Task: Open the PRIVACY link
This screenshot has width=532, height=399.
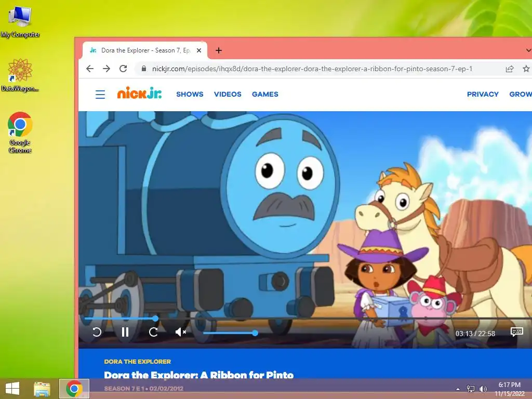Action: [x=483, y=95]
